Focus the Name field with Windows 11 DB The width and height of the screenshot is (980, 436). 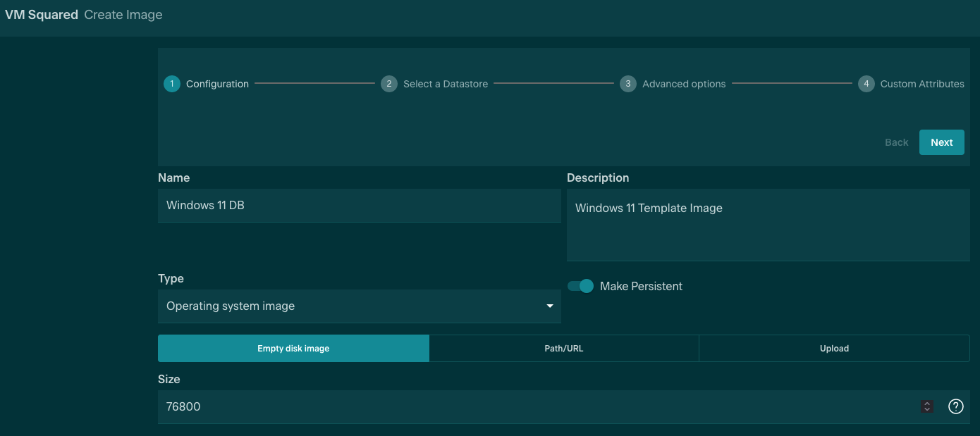point(359,206)
